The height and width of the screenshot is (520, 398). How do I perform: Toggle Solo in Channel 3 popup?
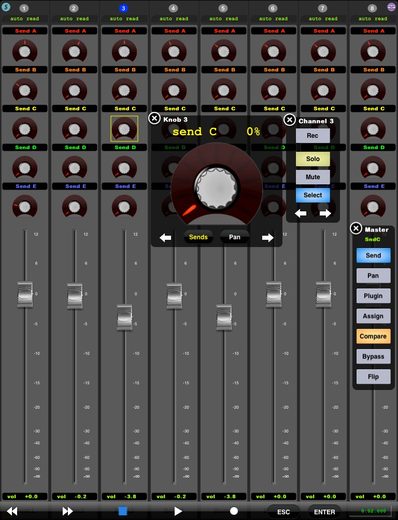pos(313,159)
